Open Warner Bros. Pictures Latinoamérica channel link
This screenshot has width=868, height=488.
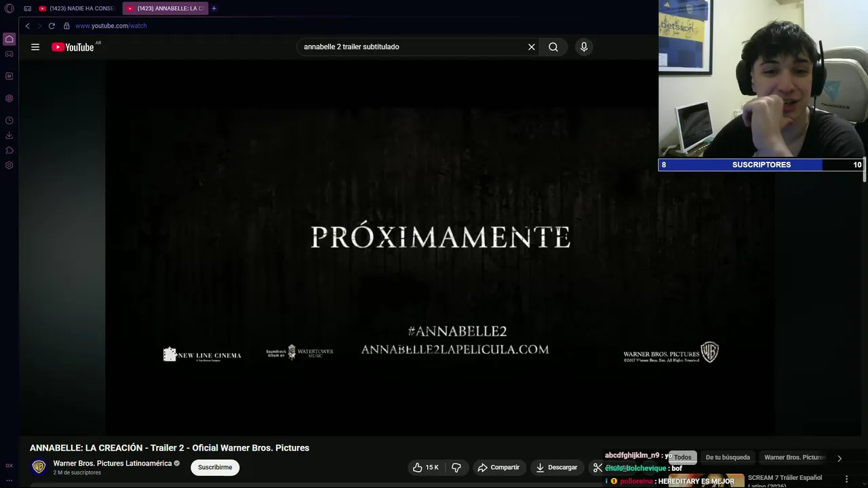coord(113,464)
